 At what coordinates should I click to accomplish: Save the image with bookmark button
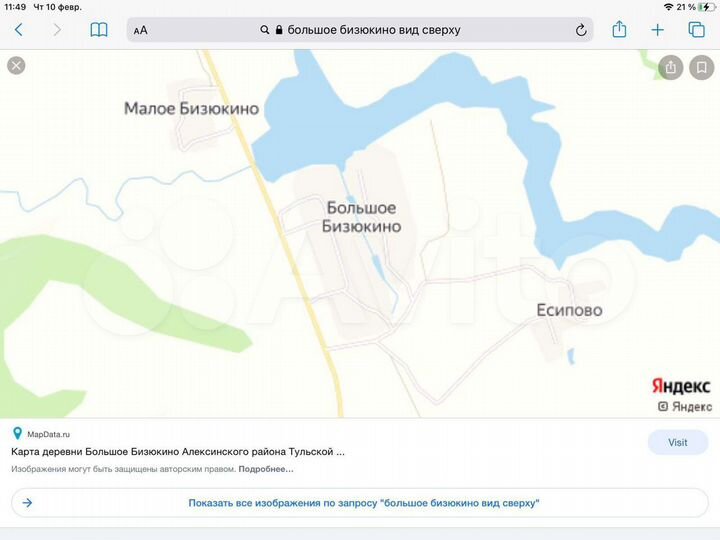(701, 68)
